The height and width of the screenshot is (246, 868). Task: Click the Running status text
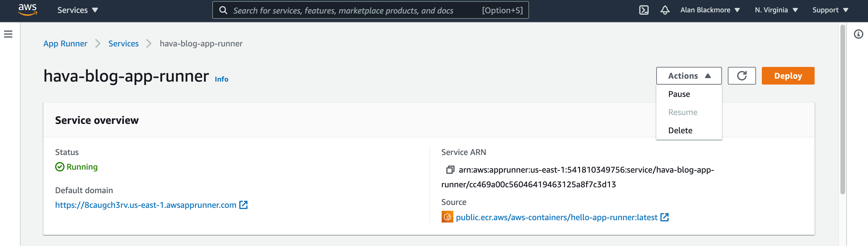pos(82,167)
